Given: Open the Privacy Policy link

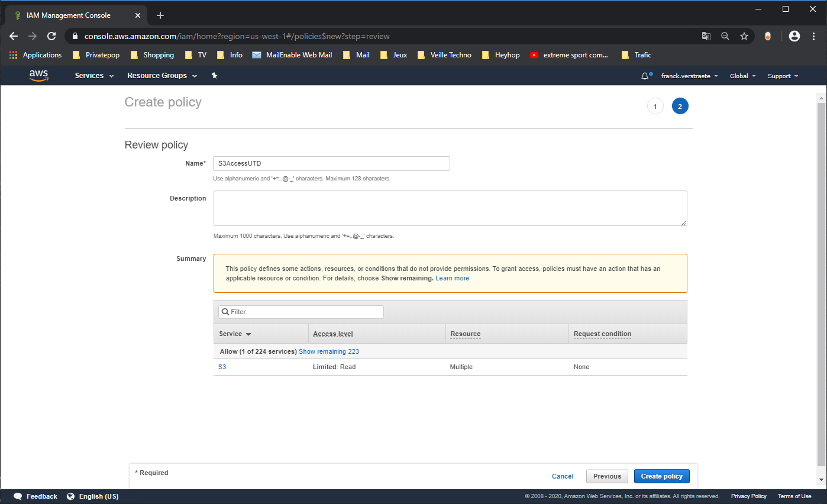Looking at the screenshot, I should click(748, 496).
